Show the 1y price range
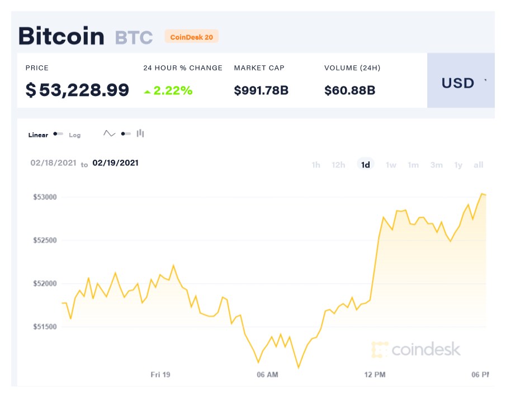The image size is (506, 420). pyautogui.click(x=458, y=165)
